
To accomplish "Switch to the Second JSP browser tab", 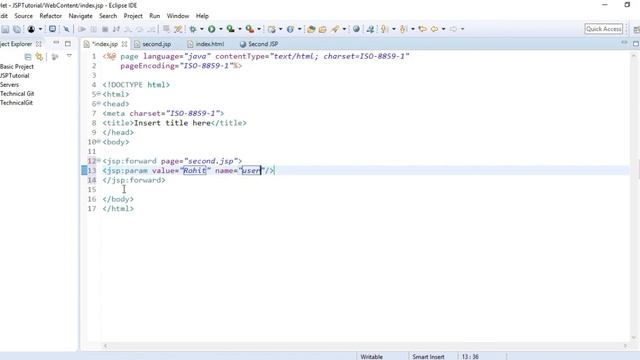I will [x=259, y=44].
